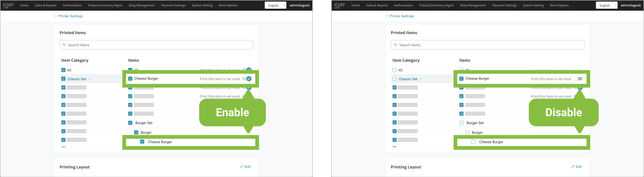Image resolution: width=644 pixels, height=177 pixels.
Task: Click the pencil Edit icon in the right Printing Layout
Action: [573, 167]
